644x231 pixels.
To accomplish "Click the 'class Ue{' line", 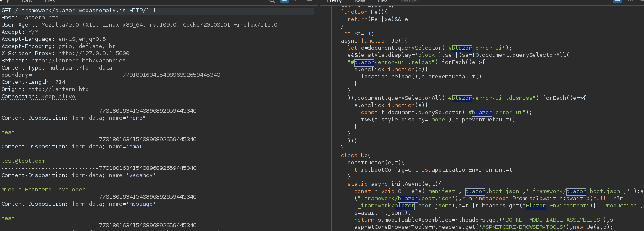I will pos(356,156).
